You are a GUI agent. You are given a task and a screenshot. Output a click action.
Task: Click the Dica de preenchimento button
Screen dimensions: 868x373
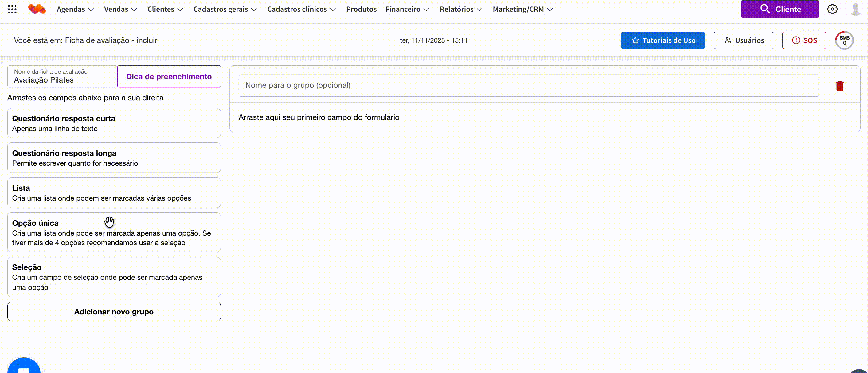(169, 76)
